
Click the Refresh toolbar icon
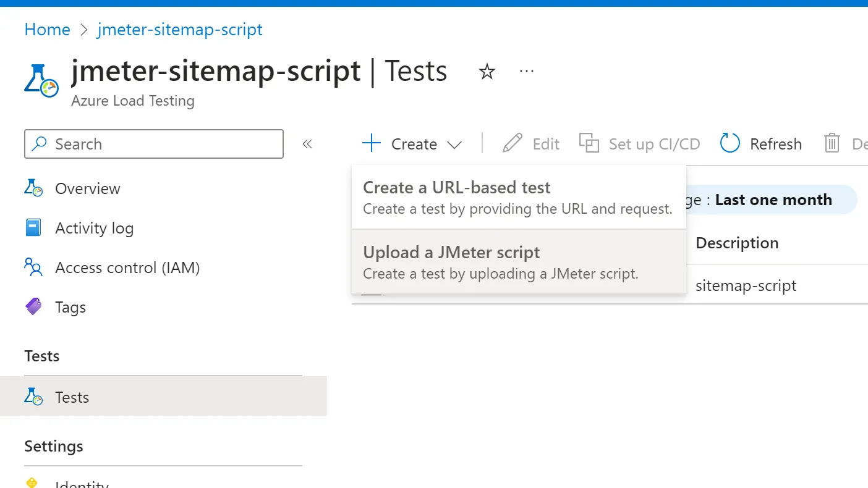730,144
